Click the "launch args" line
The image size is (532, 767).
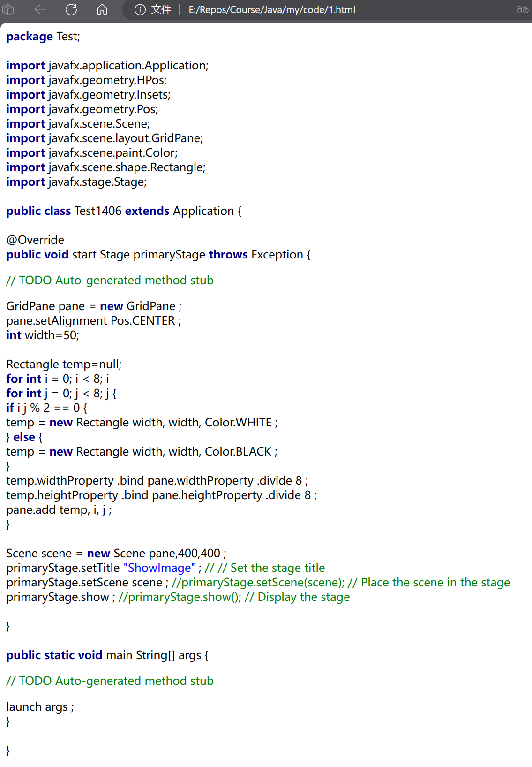(x=40, y=707)
